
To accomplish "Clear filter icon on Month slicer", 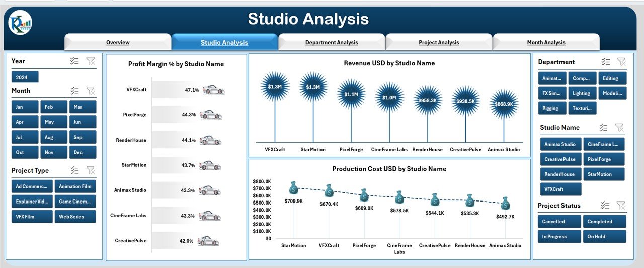I will pos(90,91).
